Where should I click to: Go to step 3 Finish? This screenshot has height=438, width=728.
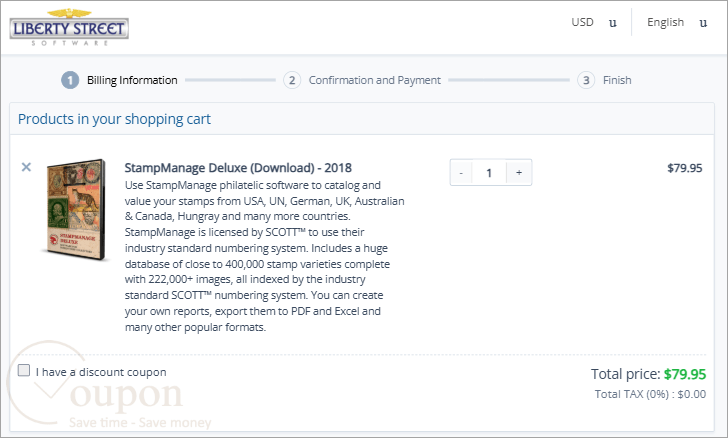604,80
